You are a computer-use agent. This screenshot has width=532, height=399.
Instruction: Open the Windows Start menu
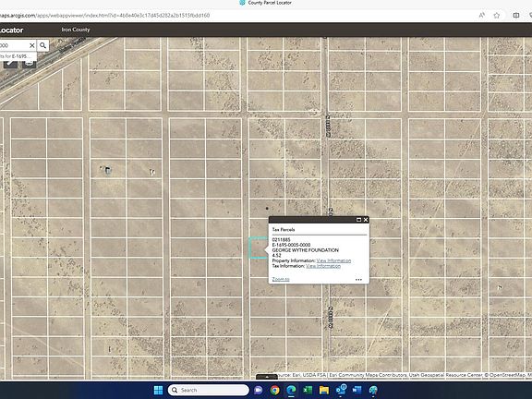[158, 390]
